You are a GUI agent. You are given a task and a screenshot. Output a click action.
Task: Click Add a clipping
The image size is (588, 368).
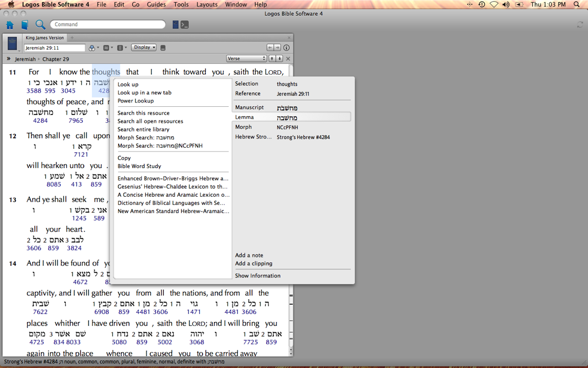[x=254, y=264]
